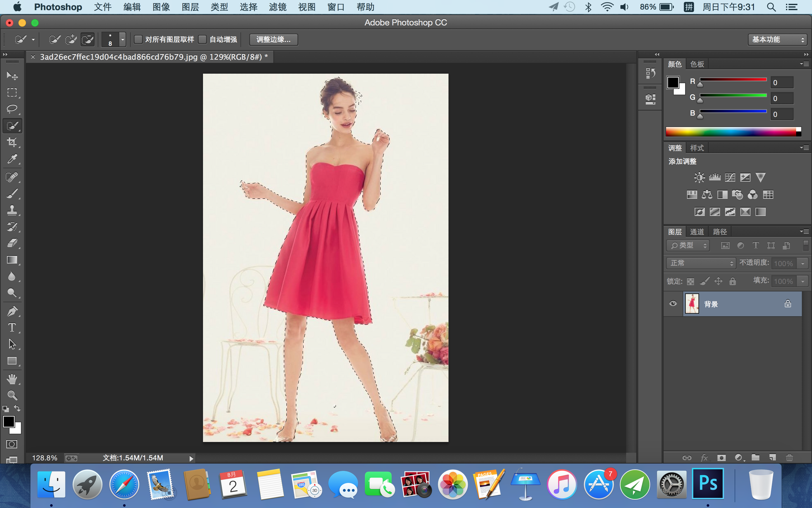812x508 pixels.
Task: Toggle lock position
Action: pos(718,281)
